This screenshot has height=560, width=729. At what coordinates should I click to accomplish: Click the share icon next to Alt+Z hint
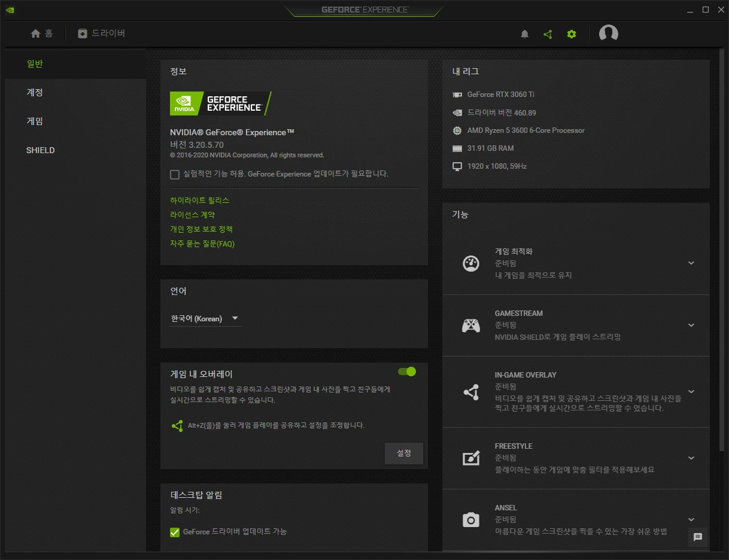point(177,426)
